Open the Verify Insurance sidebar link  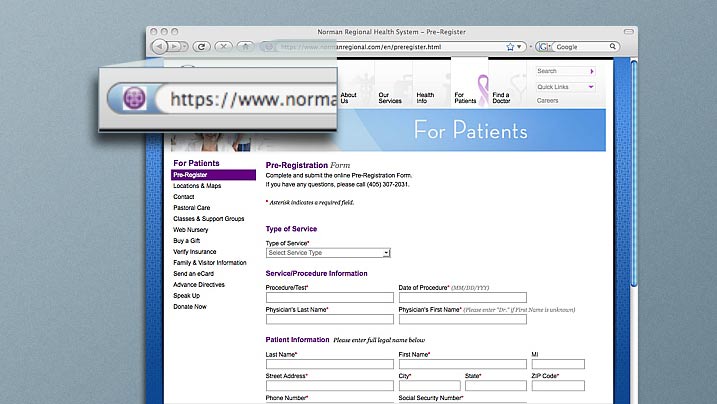[x=195, y=252]
